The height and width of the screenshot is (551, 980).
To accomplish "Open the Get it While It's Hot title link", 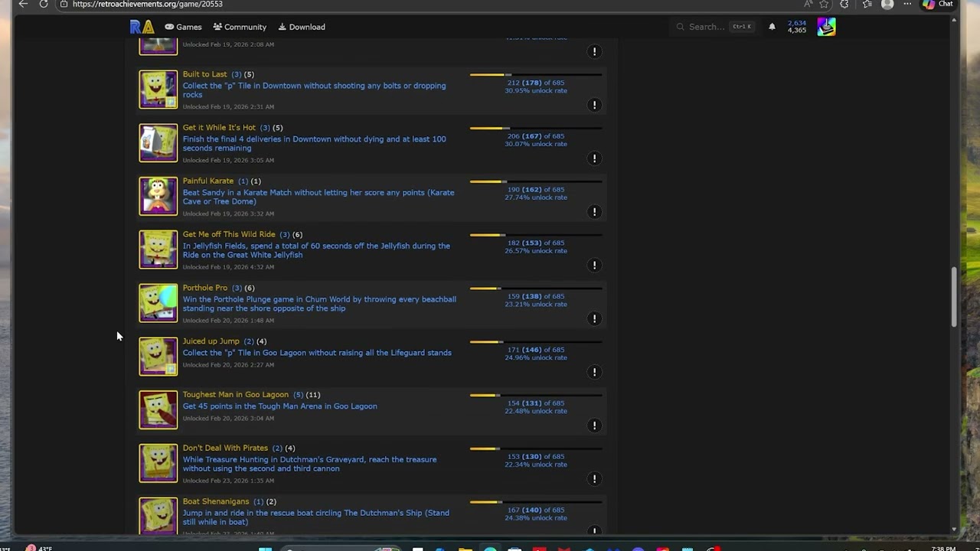I will tap(219, 128).
